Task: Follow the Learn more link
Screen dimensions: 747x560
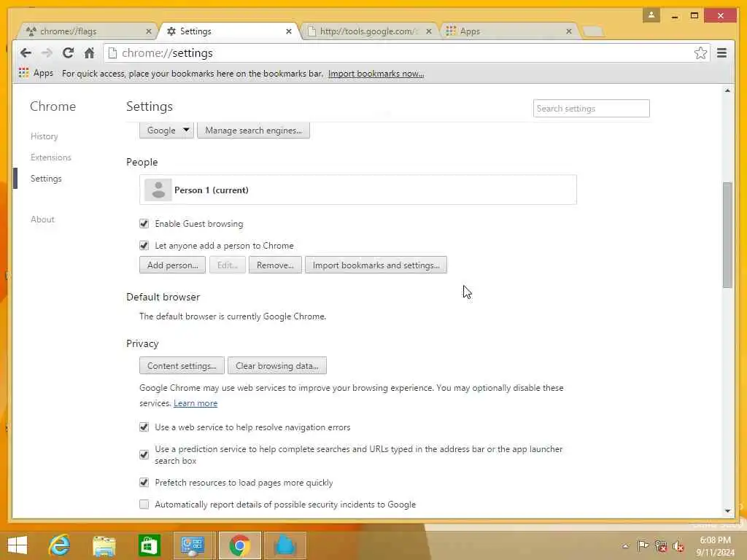Action: click(196, 402)
